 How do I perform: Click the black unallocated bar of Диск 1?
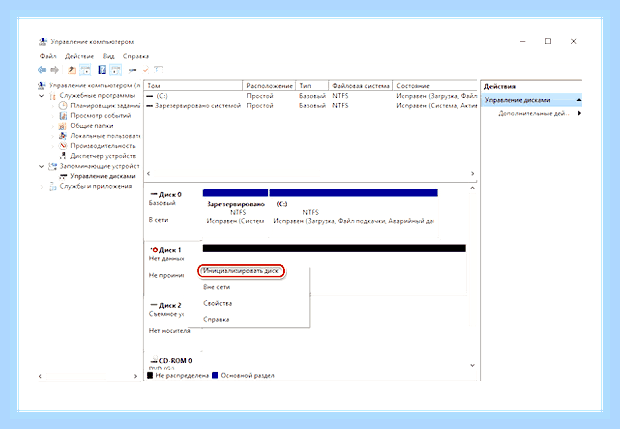click(x=334, y=248)
